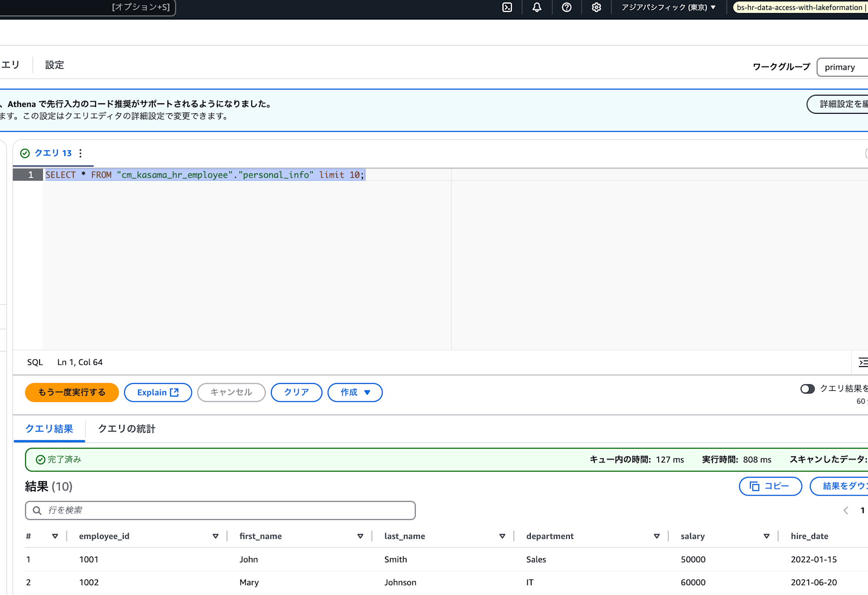This screenshot has height=595, width=868.
Task: Click the completed status check icon
Action: tap(40, 459)
